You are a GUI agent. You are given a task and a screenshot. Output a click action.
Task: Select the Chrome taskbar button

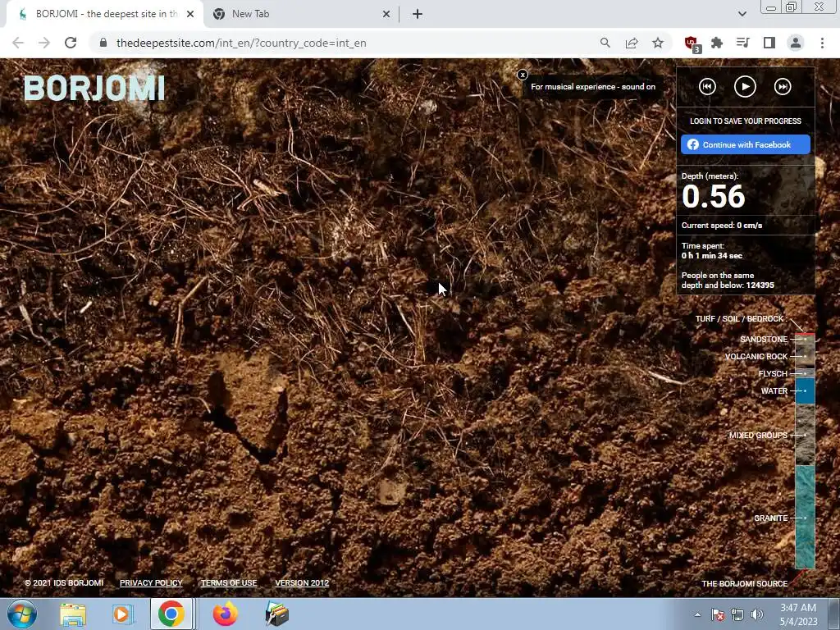(171, 614)
